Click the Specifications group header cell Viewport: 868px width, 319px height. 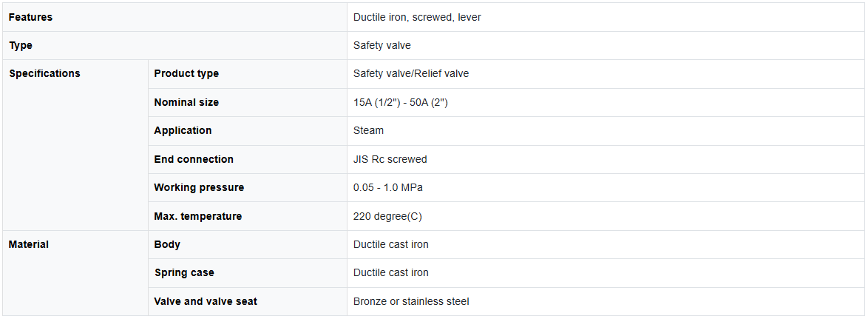44,73
